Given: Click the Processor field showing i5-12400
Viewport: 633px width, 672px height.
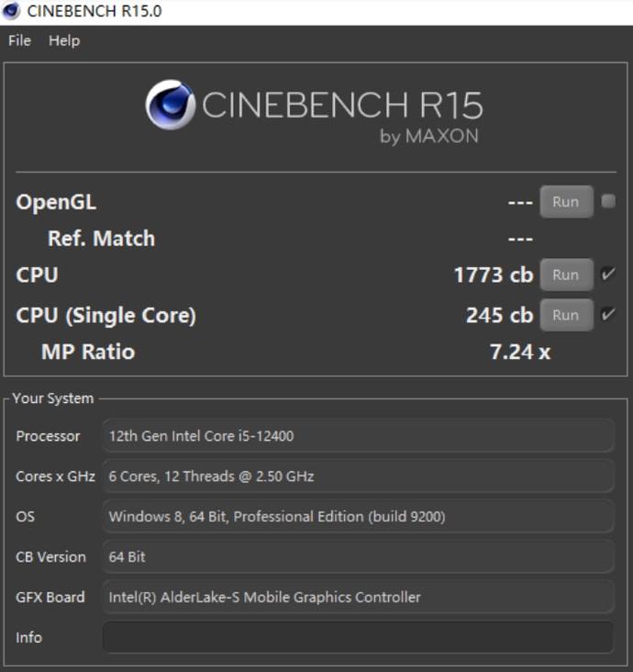Looking at the screenshot, I should 359,436.
